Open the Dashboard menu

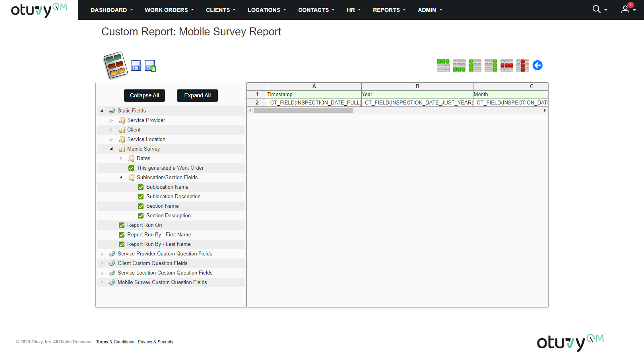point(112,10)
